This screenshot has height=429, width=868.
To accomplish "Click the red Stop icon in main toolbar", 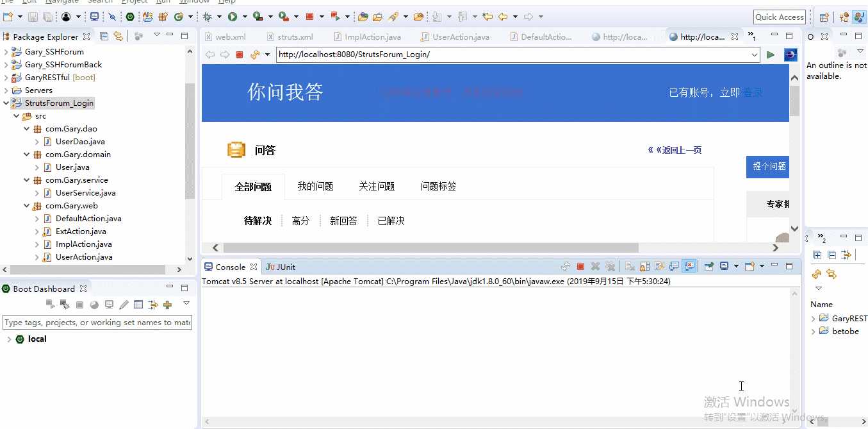I will (309, 17).
